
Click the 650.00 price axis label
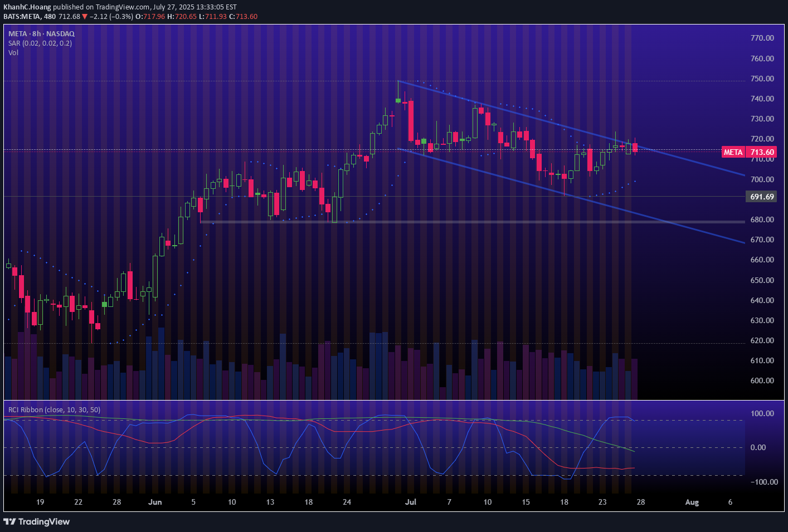coord(762,280)
